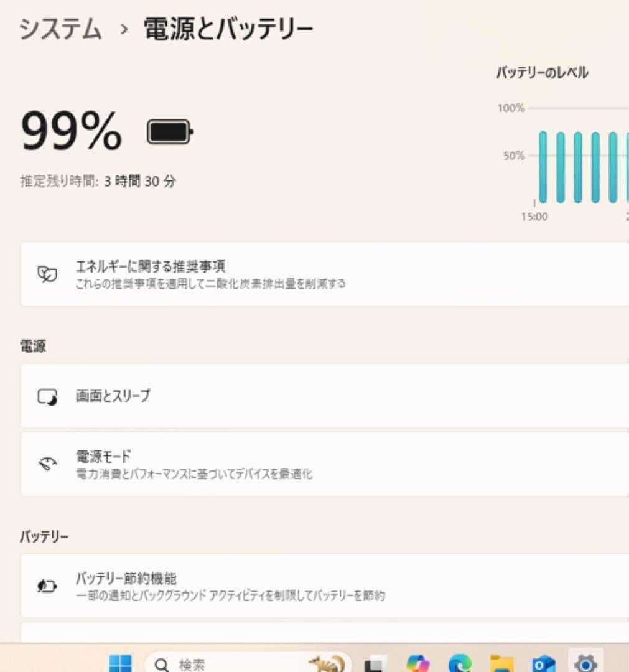This screenshot has height=672, width=629.
Task: Open Outlook from the taskbar
Action: tap(544, 663)
